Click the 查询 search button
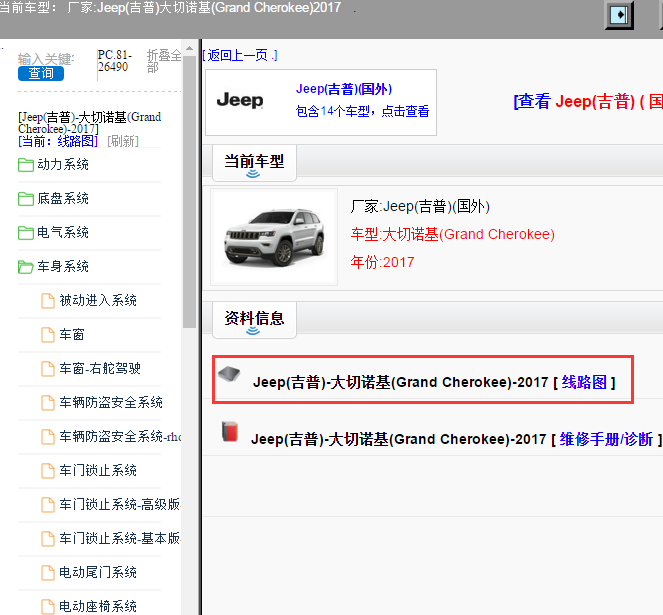This screenshot has width=663, height=615. point(41,73)
